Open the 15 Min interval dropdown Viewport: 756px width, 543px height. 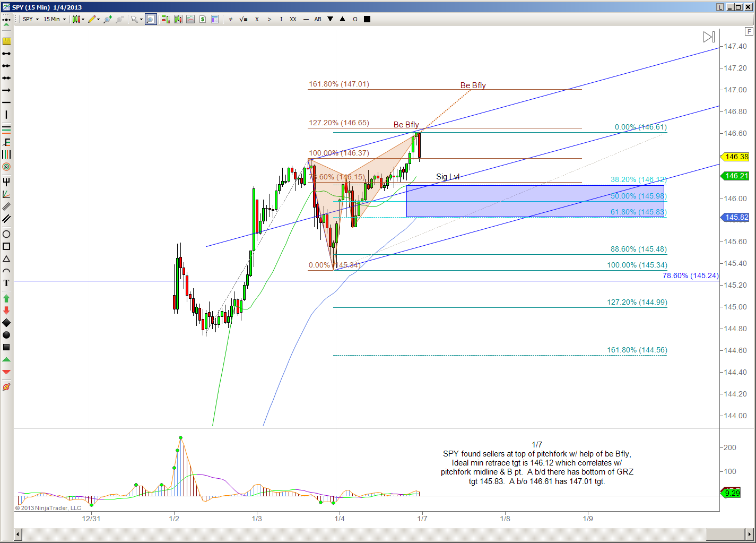tap(55, 19)
